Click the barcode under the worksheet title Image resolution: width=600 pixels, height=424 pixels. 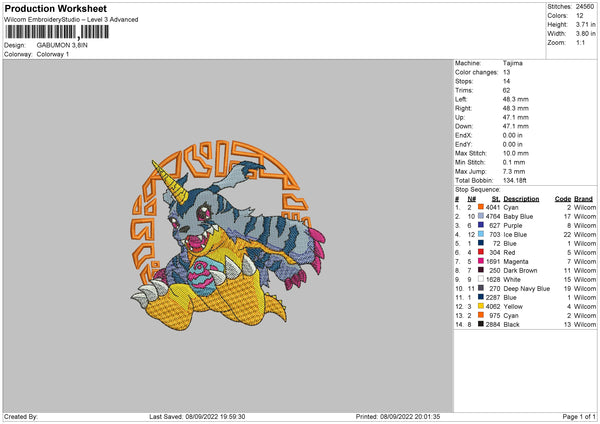pyautogui.click(x=57, y=32)
